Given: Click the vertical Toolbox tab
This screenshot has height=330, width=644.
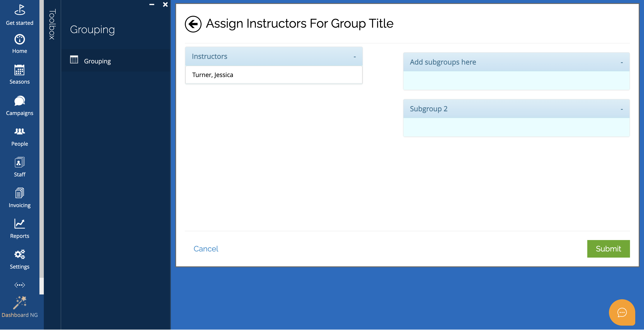Looking at the screenshot, I should tap(52, 24).
